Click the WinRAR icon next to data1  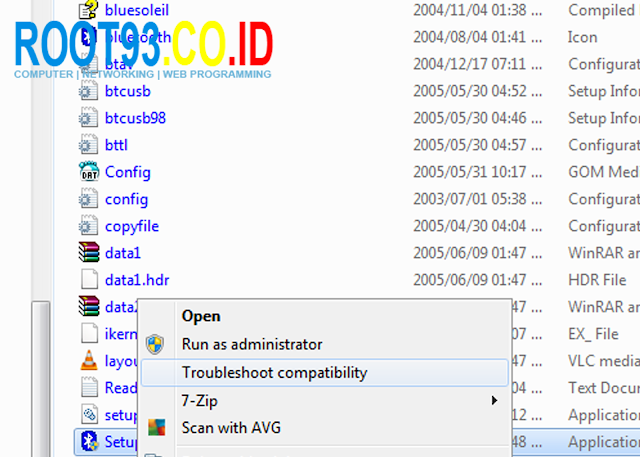point(89,252)
